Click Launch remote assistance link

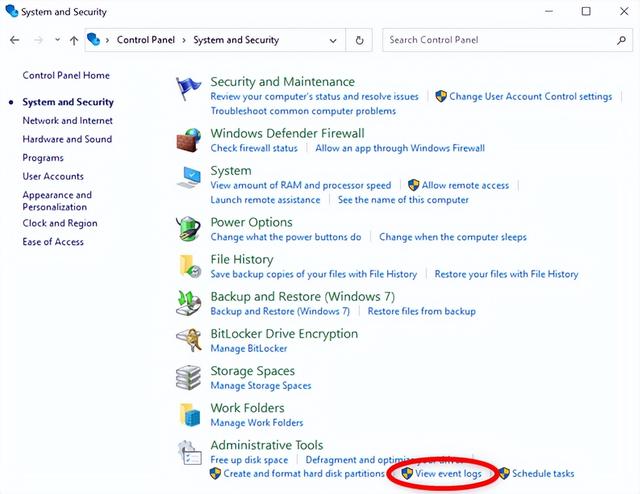(265, 200)
